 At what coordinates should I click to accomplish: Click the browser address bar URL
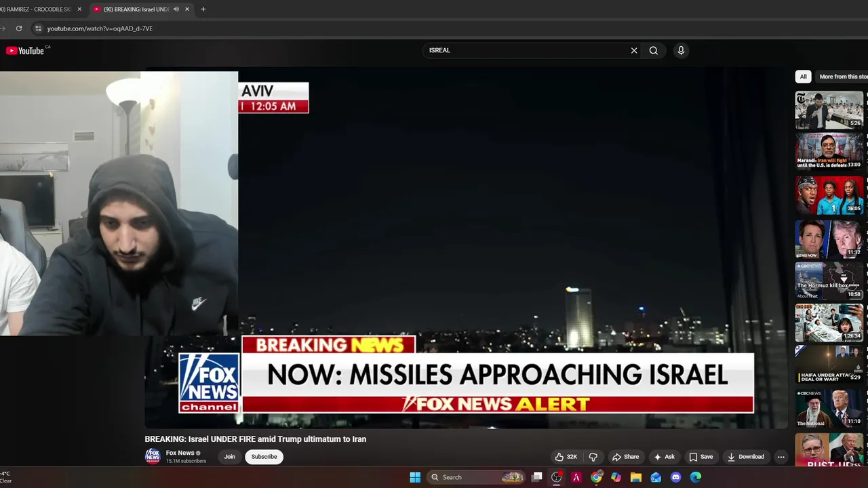(x=100, y=28)
